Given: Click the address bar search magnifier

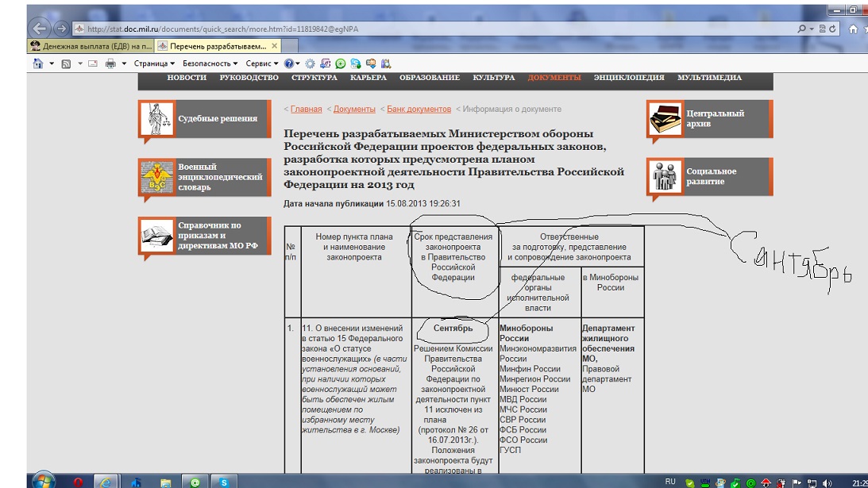Looking at the screenshot, I should tap(801, 29).
